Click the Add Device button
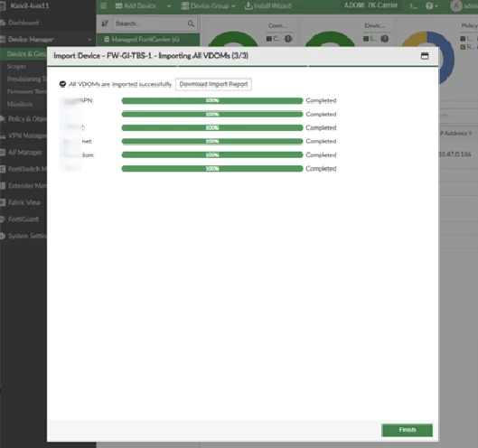Screen dimensions: 478x448 136,5
